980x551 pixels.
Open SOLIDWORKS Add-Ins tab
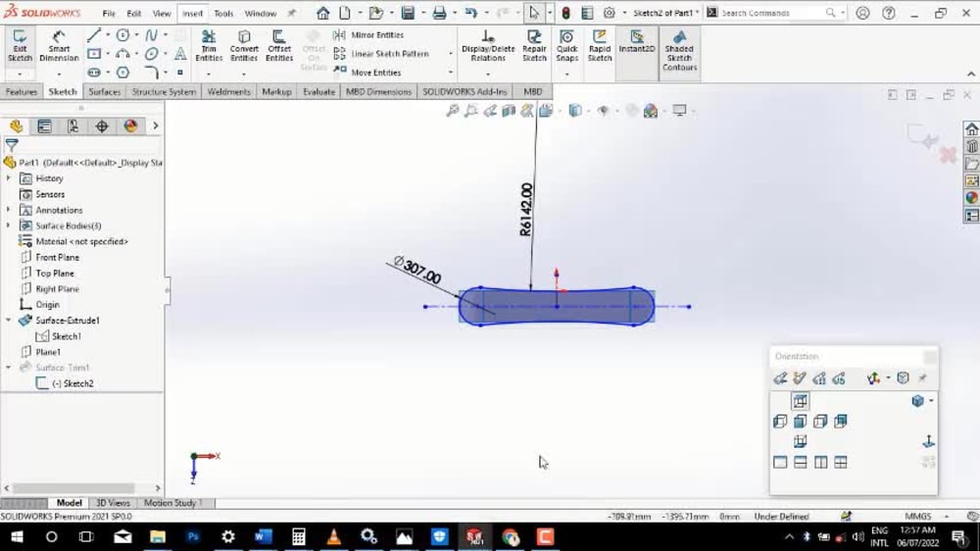pyautogui.click(x=465, y=92)
